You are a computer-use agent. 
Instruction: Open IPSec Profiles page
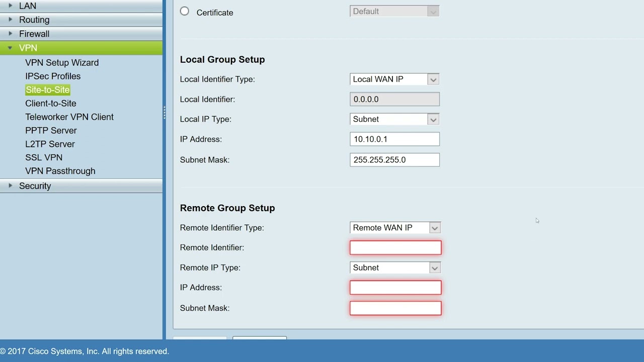pyautogui.click(x=53, y=76)
